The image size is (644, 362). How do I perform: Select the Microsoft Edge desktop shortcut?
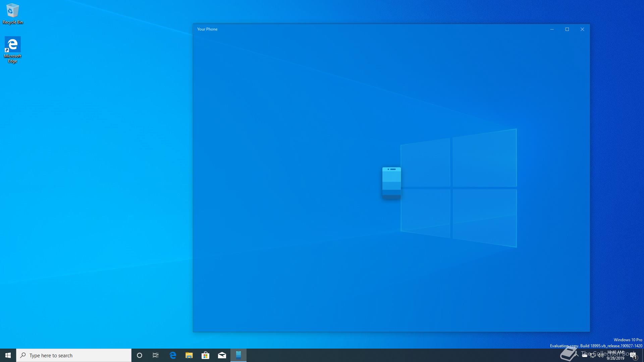click(12, 49)
